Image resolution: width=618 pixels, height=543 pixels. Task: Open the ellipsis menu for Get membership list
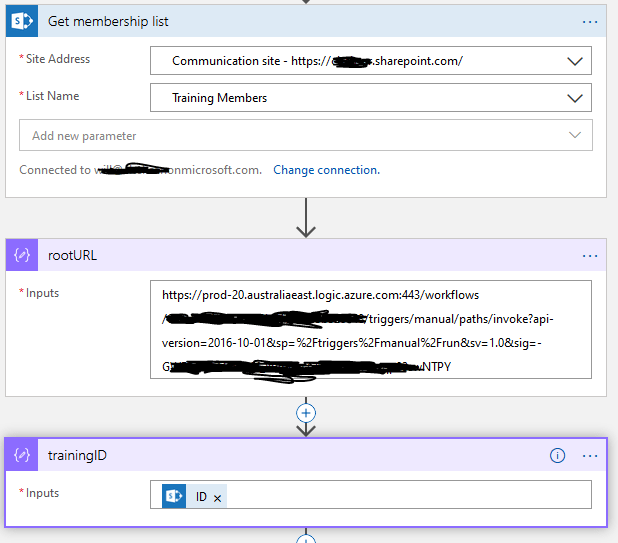click(590, 21)
